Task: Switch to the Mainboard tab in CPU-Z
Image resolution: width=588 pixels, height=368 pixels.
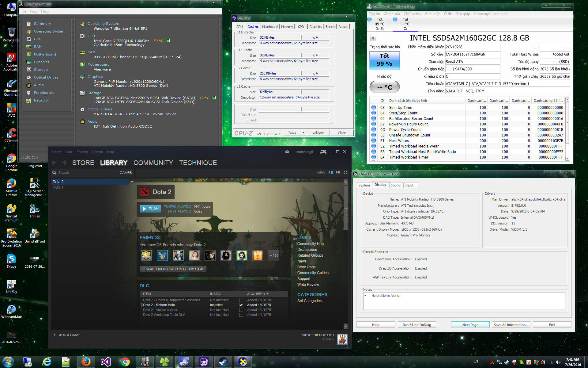Action: click(x=270, y=27)
